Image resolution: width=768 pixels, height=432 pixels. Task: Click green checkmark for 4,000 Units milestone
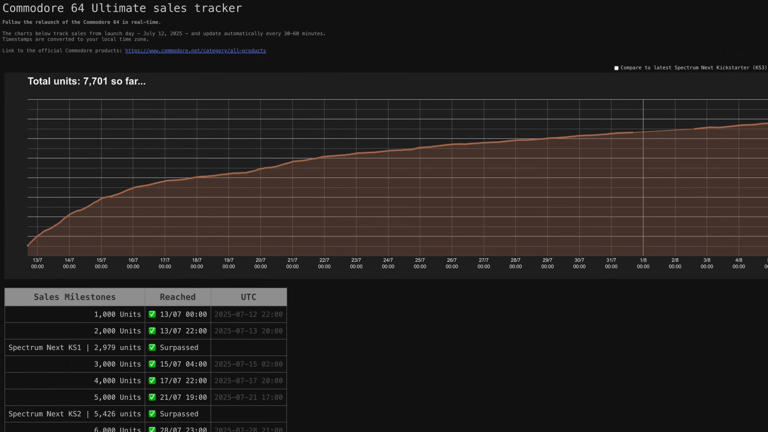click(152, 380)
